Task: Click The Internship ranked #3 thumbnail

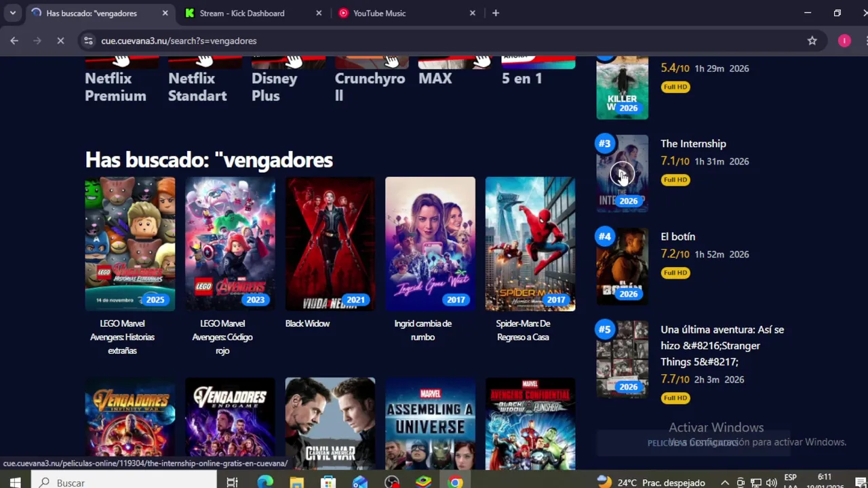Action: click(x=622, y=174)
